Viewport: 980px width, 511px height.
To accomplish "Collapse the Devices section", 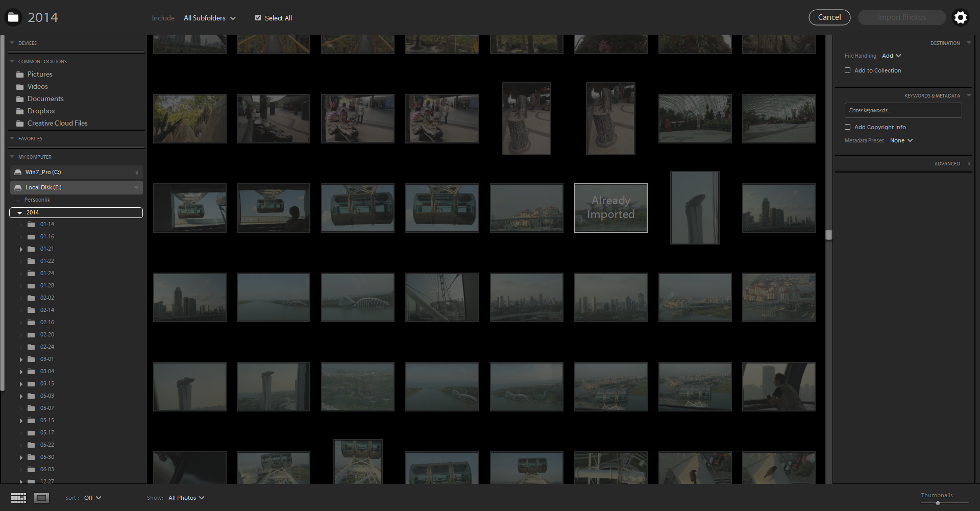I will [12, 43].
